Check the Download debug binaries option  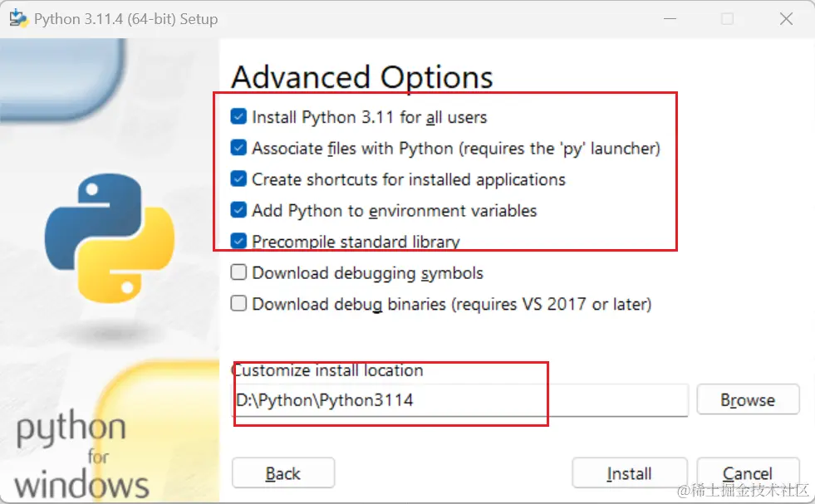click(x=238, y=304)
